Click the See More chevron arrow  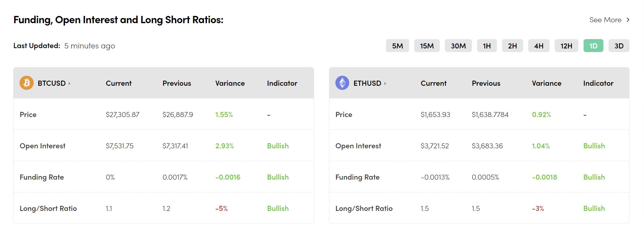pos(628,20)
